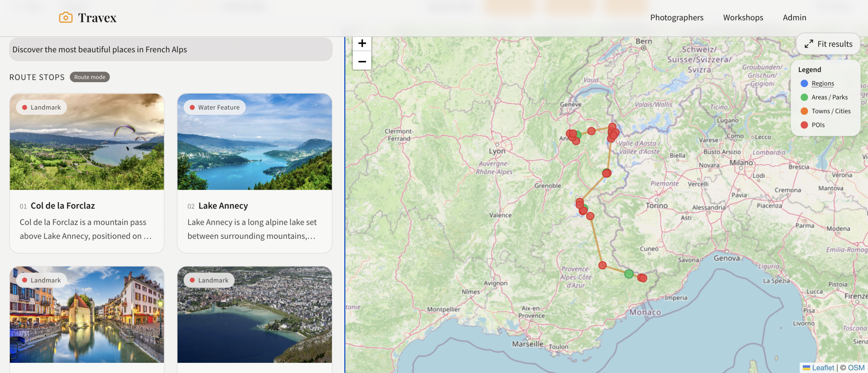
Task: Click the 01 stop number label
Action: pos(23,206)
